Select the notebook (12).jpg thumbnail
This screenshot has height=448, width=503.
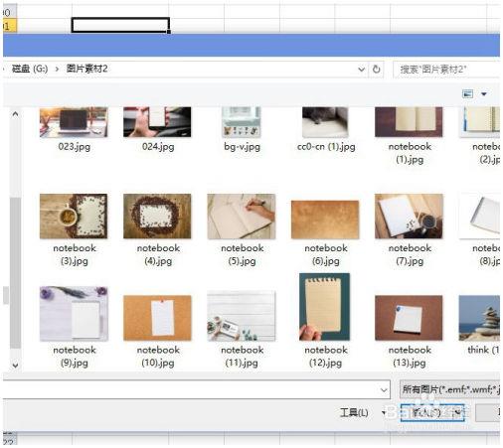[x=324, y=307]
